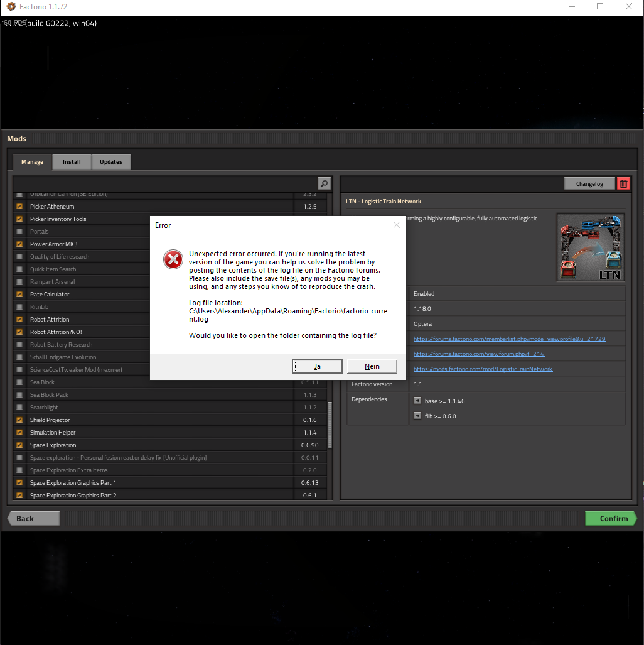
Task: Open the mods.factorio.com LogisticTrainNetwork link
Action: tap(483, 369)
